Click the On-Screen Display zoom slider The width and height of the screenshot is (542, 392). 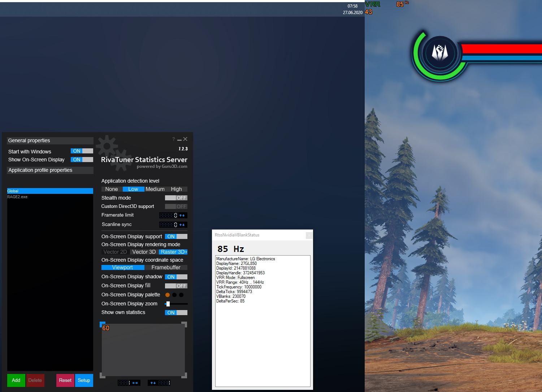pyautogui.click(x=176, y=304)
